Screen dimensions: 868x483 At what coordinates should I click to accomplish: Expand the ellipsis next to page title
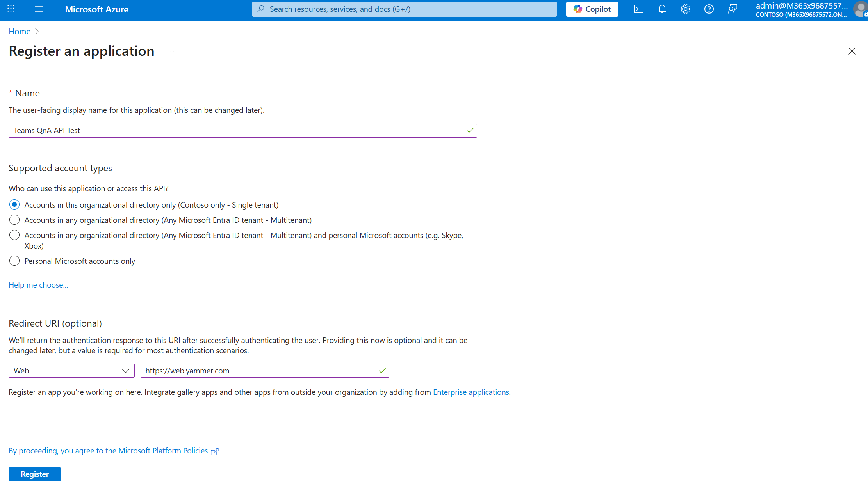click(x=173, y=51)
